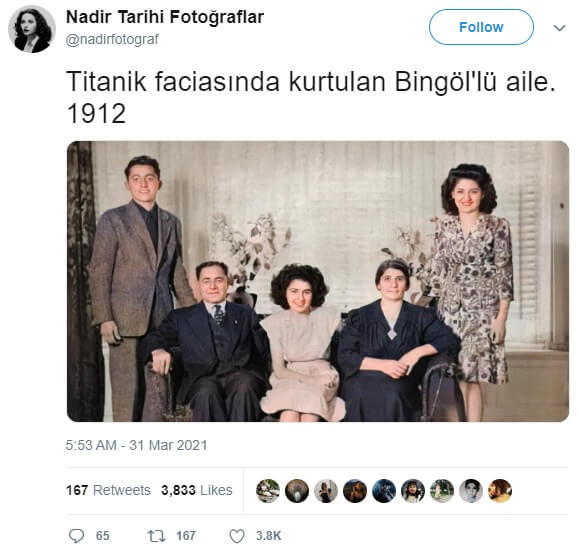The image size is (580, 548).
Task: Expand the tweet options chevron menu
Action: pyautogui.click(x=559, y=28)
